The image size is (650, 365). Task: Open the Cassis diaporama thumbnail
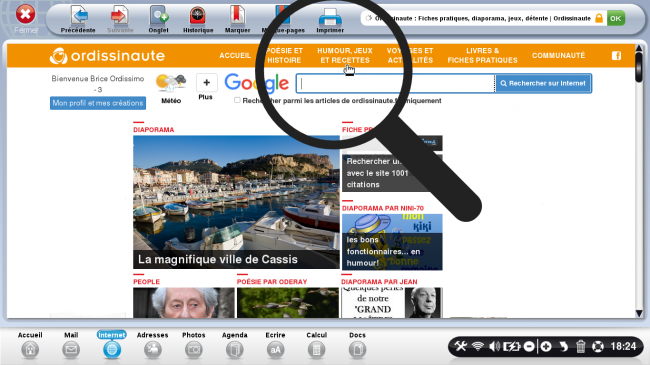(236, 202)
